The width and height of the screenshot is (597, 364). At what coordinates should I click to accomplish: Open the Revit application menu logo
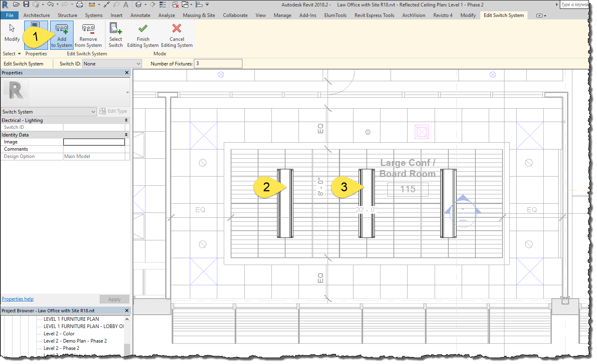point(5,4)
